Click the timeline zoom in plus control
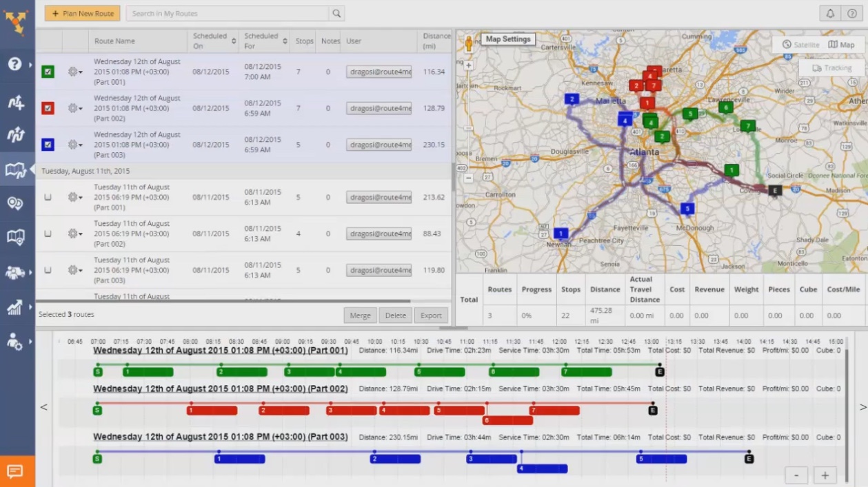Image resolution: width=868 pixels, height=487 pixels. click(825, 475)
